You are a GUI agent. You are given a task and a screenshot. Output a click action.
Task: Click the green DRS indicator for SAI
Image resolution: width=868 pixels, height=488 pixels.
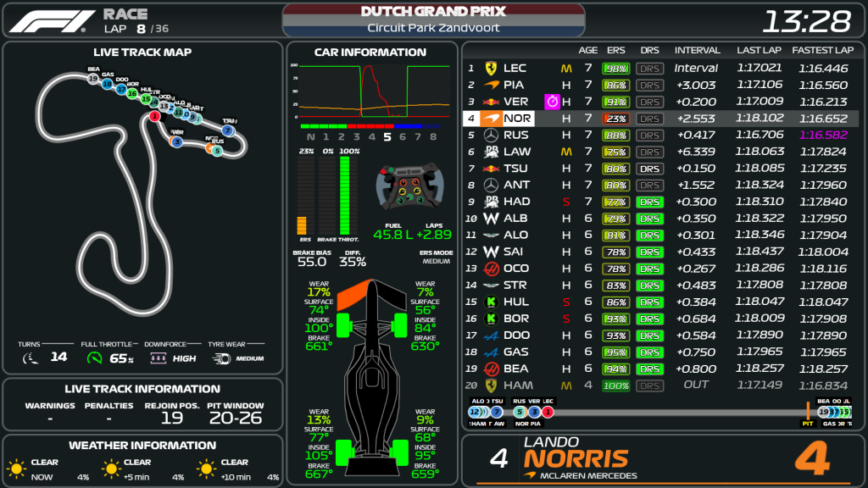click(649, 252)
